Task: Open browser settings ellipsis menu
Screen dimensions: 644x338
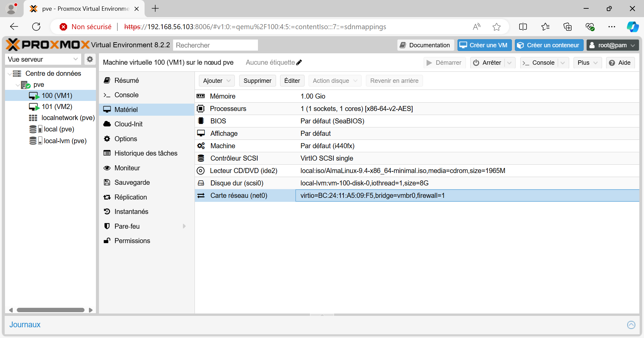Action: [612, 27]
